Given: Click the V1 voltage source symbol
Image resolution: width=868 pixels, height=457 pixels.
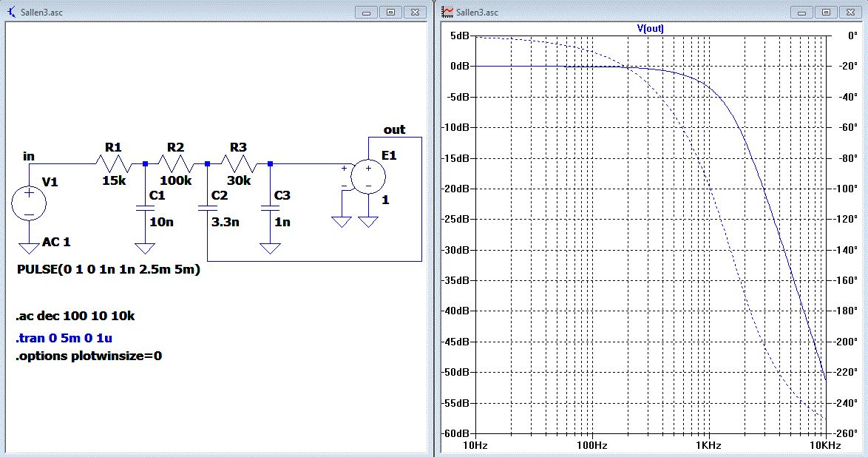Looking at the screenshot, I should coord(29,203).
